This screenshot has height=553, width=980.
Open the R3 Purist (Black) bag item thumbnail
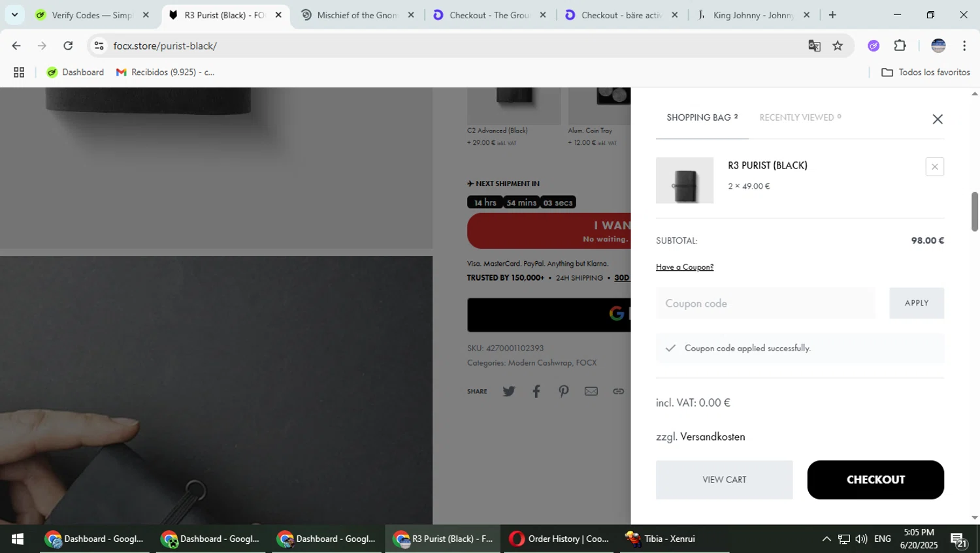685,180
